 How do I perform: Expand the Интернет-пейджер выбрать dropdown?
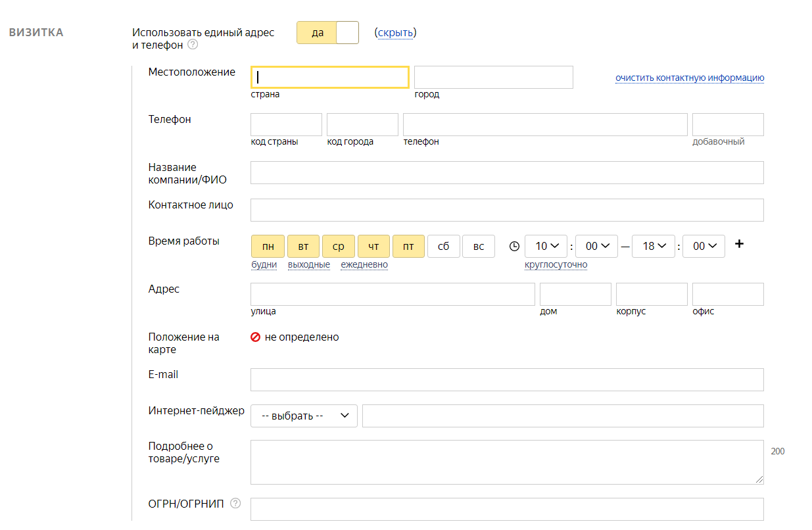click(304, 416)
